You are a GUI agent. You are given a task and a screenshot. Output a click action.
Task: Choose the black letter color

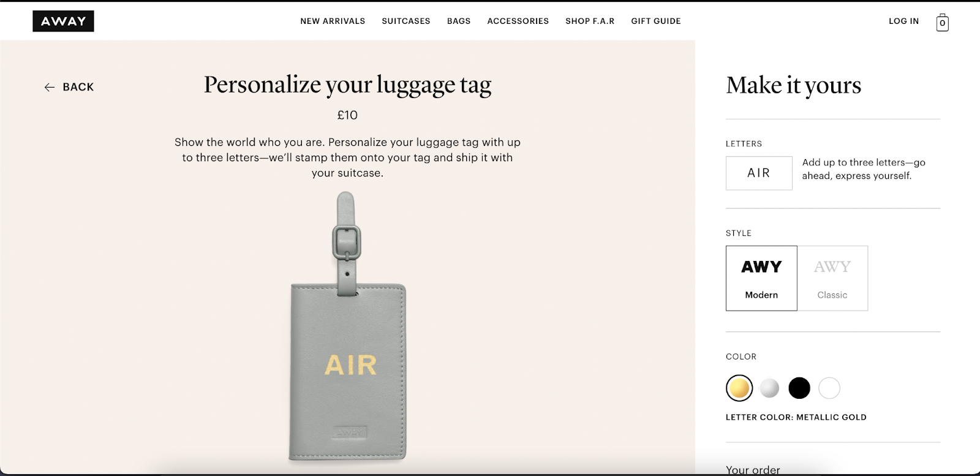(799, 388)
